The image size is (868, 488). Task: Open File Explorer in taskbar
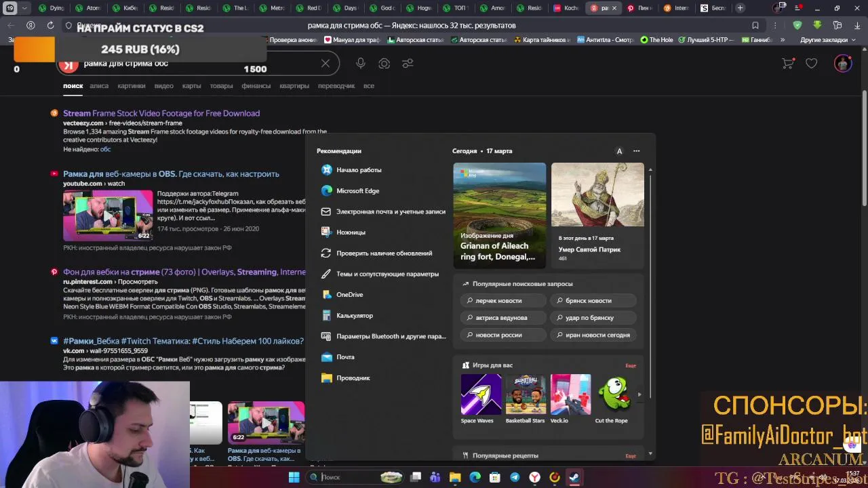click(455, 477)
